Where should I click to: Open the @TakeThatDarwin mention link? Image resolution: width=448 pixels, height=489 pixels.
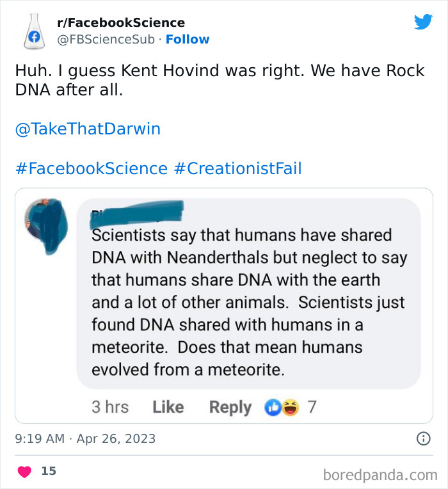[x=88, y=129]
